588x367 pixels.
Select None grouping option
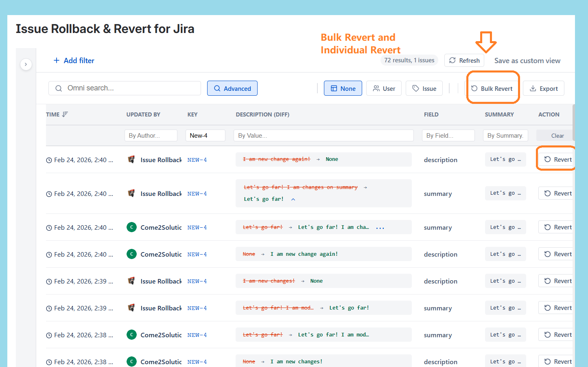(343, 88)
